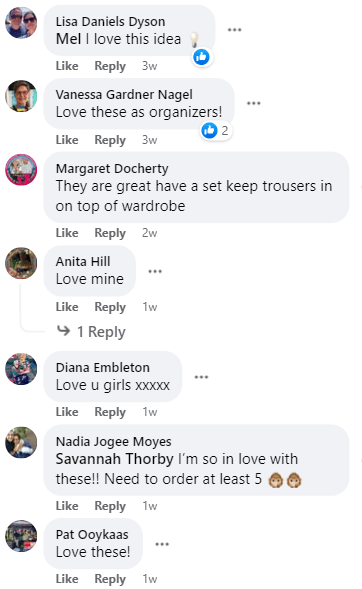Viewport: 362px width, 589px height.
Task: Open options menu on Lisa Daniels Dyson's comment
Action: coord(234,30)
